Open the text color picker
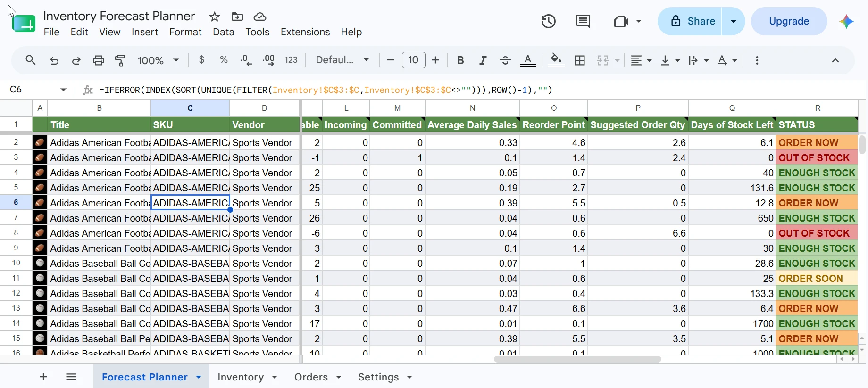This screenshot has height=388, width=868. [528, 60]
